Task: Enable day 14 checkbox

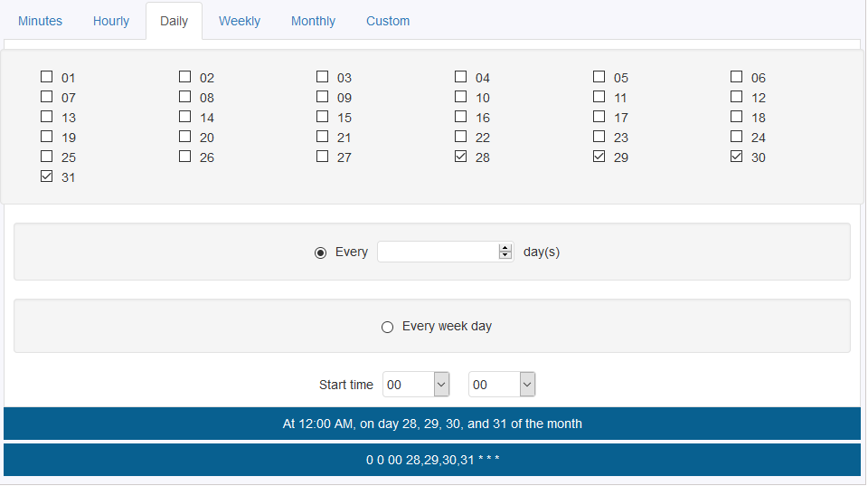Action: [x=184, y=117]
